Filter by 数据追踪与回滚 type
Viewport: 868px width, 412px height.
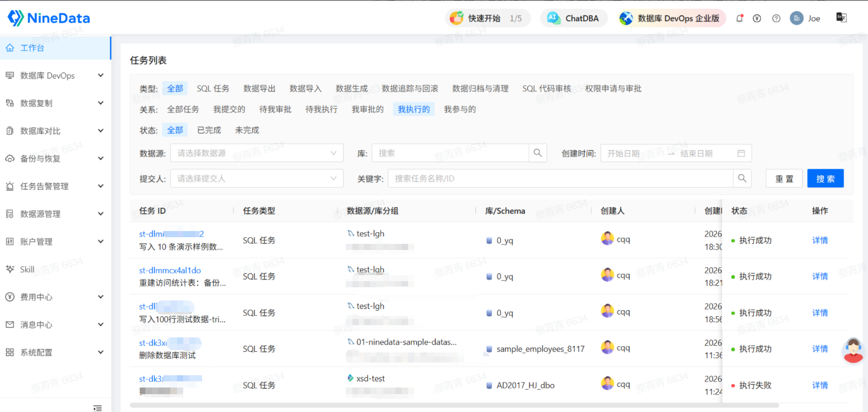tap(410, 89)
